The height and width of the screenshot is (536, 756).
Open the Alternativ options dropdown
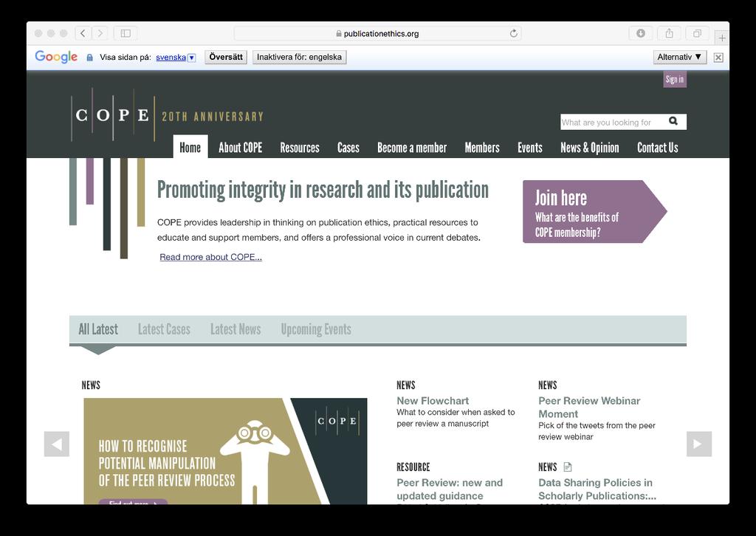coord(680,58)
